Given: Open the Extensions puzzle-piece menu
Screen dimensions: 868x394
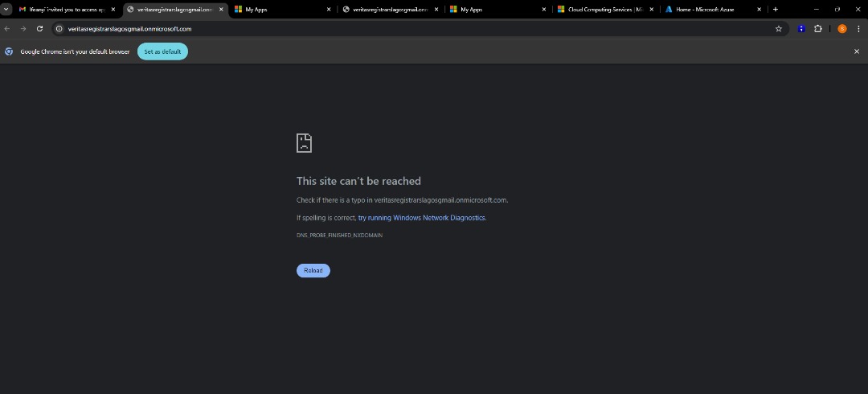Looking at the screenshot, I should tap(818, 28).
